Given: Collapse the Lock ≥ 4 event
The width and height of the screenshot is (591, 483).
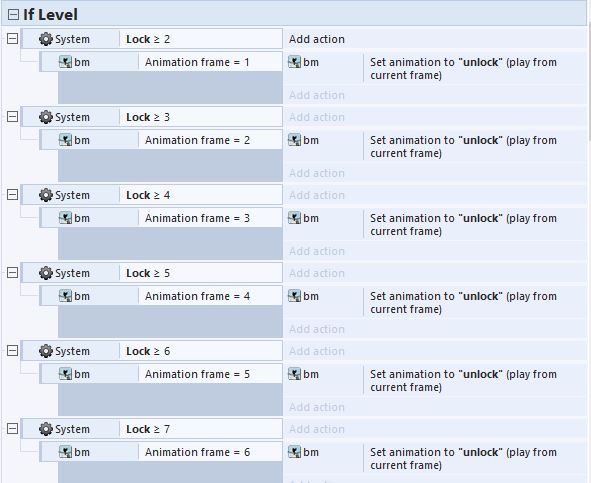Looking at the screenshot, I should tap(12, 195).
